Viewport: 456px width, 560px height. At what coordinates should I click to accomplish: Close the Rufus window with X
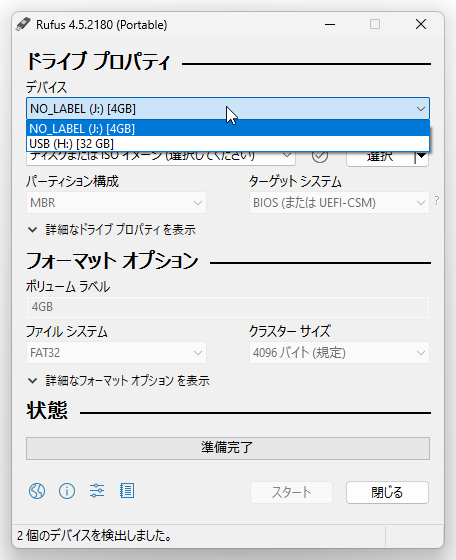tap(421, 24)
